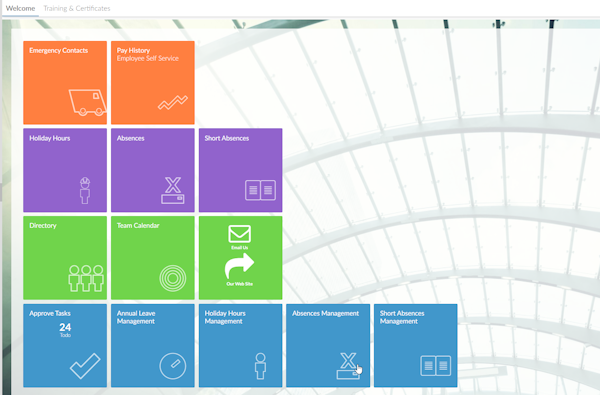Open the Directory tile title
600x395 pixels.
(43, 225)
